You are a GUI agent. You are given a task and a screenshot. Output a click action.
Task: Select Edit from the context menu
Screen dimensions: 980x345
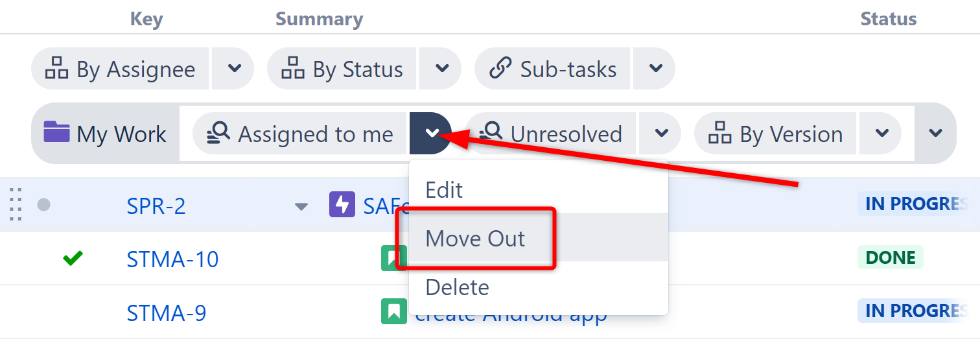pos(444,190)
